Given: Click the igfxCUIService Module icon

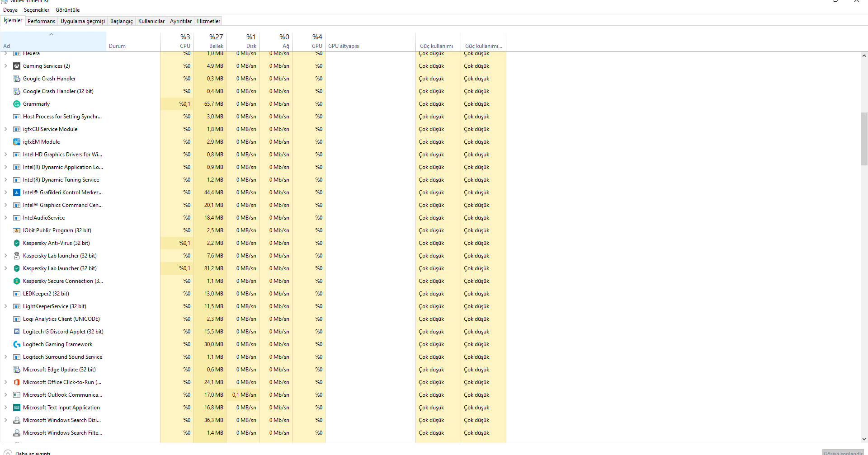Looking at the screenshot, I should (17, 129).
